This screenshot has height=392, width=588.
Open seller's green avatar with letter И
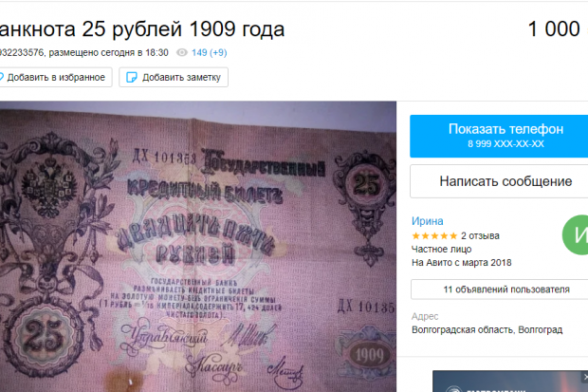tap(576, 235)
